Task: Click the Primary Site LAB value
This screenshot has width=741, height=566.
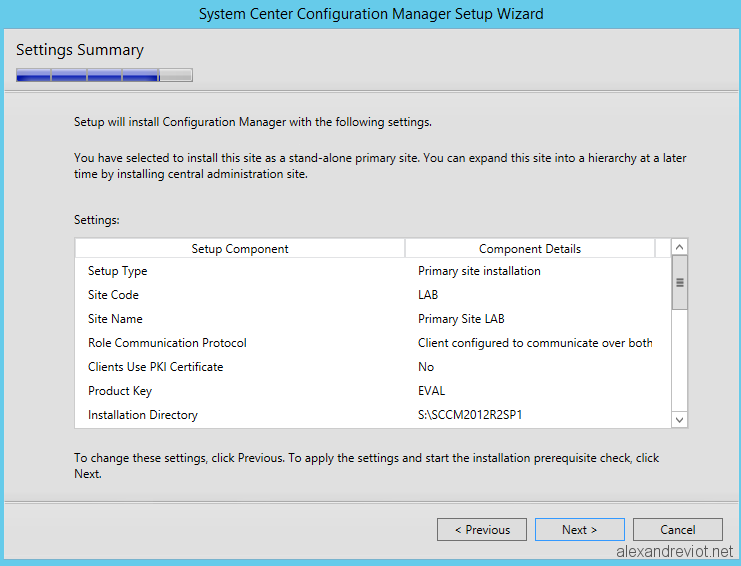Action: [x=461, y=319]
